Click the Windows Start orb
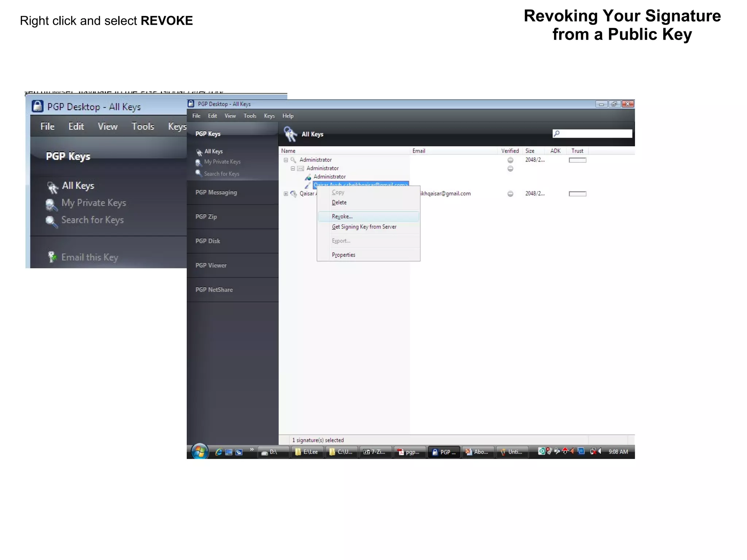 click(x=200, y=452)
